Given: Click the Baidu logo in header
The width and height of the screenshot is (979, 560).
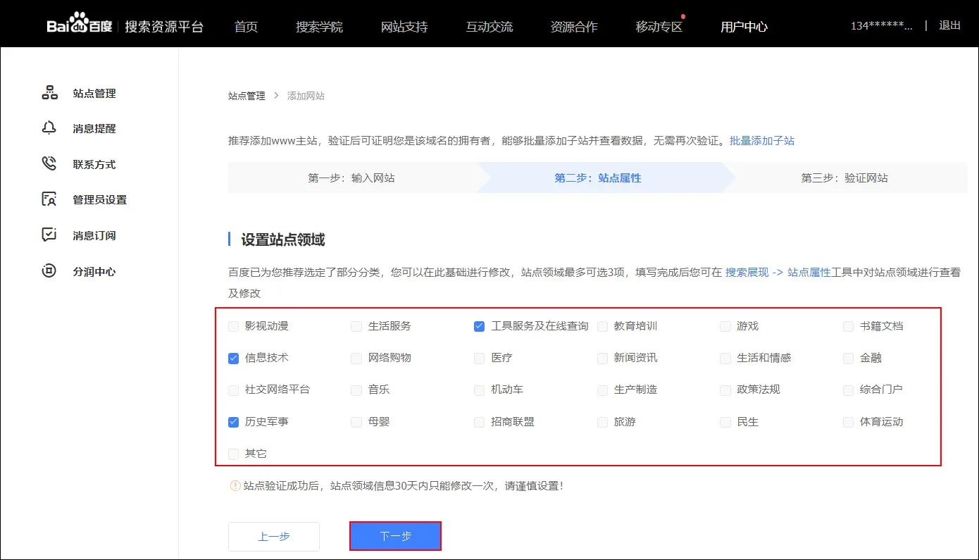Looking at the screenshot, I should coord(77,26).
